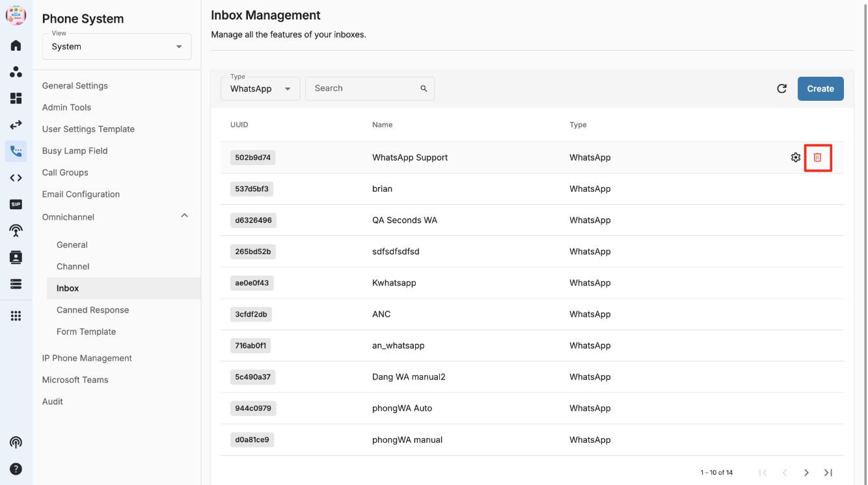Open Busy Lamp Field

tap(75, 151)
